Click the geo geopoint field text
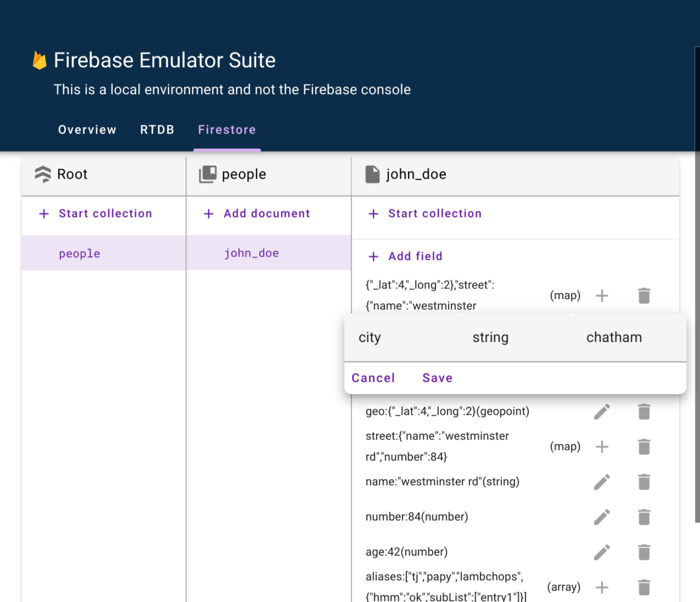Image resolution: width=700 pixels, height=602 pixels. (447, 411)
